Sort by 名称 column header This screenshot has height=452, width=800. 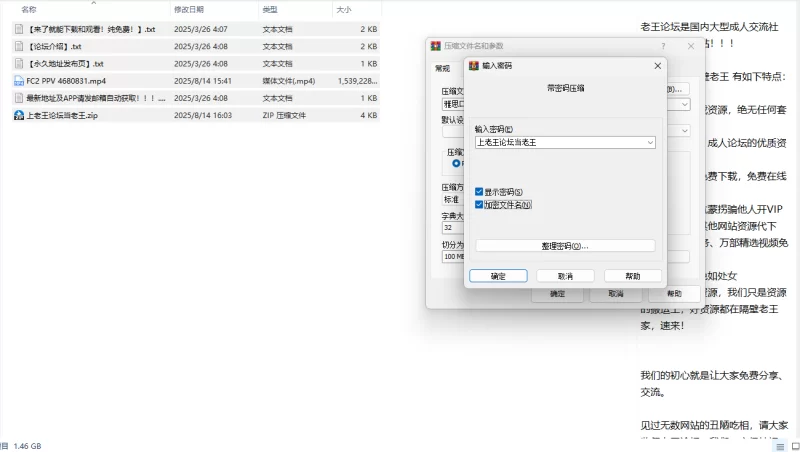pyautogui.click(x=29, y=9)
